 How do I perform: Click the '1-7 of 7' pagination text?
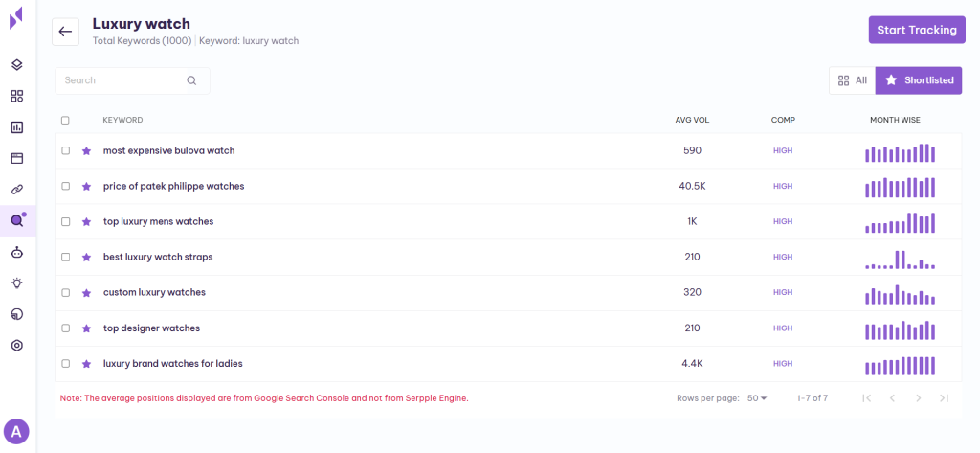(813, 398)
